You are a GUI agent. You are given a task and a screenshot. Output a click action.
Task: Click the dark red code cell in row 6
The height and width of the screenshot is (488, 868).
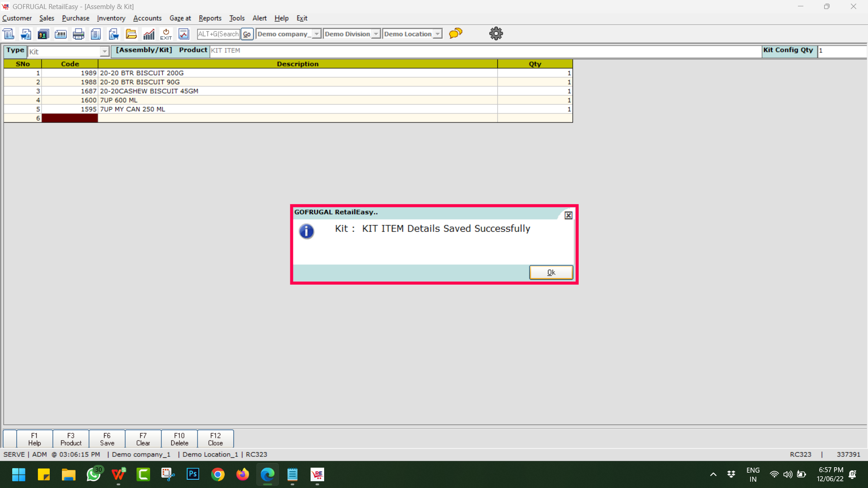tap(70, 118)
